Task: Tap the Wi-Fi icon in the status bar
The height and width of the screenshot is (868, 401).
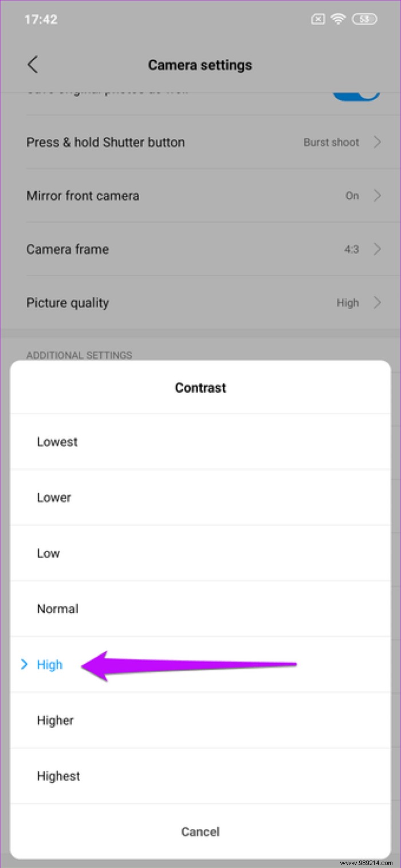Action: point(338,19)
